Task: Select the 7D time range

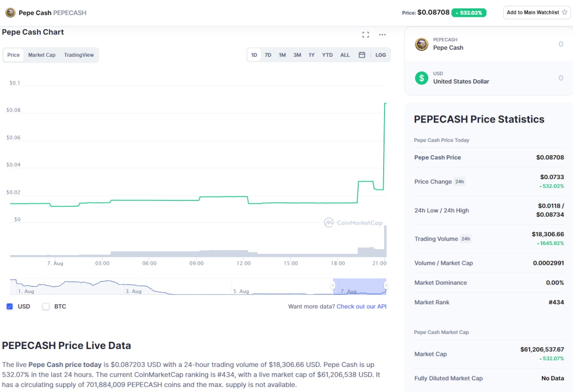Action: pyautogui.click(x=268, y=55)
